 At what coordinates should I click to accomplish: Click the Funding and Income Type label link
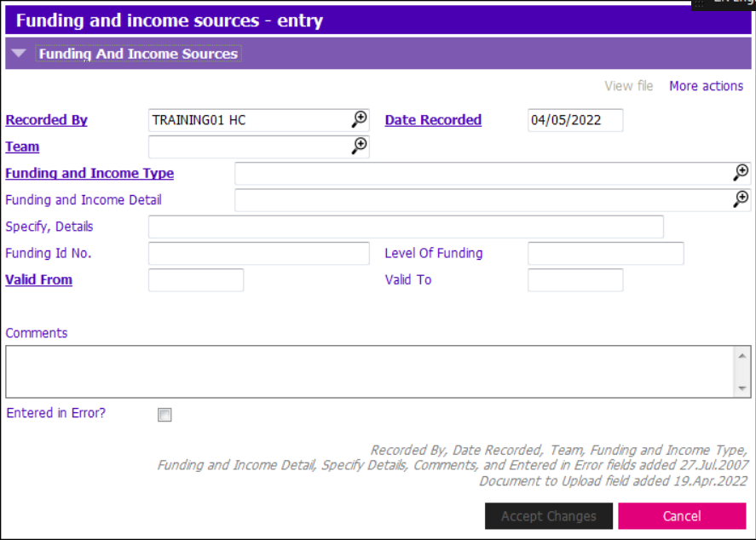coord(89,173)
